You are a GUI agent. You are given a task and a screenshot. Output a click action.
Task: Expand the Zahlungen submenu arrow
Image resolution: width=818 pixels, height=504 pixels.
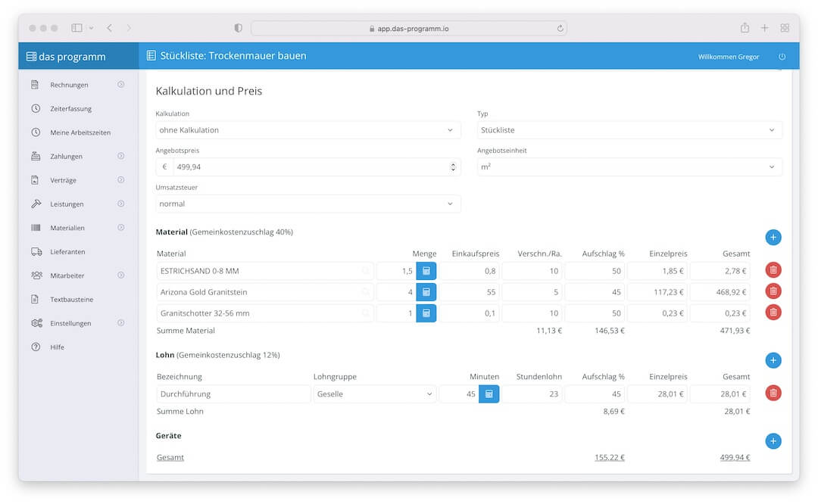tap(121, 156)
